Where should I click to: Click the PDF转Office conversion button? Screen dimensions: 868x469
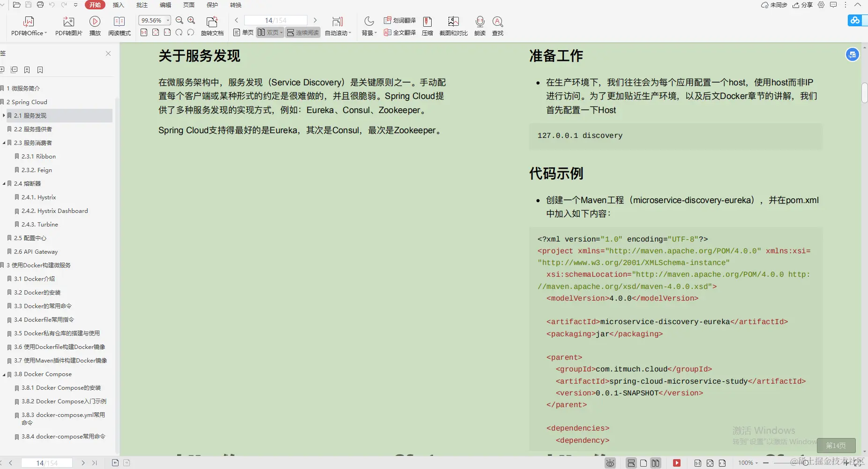click(28, 26)
